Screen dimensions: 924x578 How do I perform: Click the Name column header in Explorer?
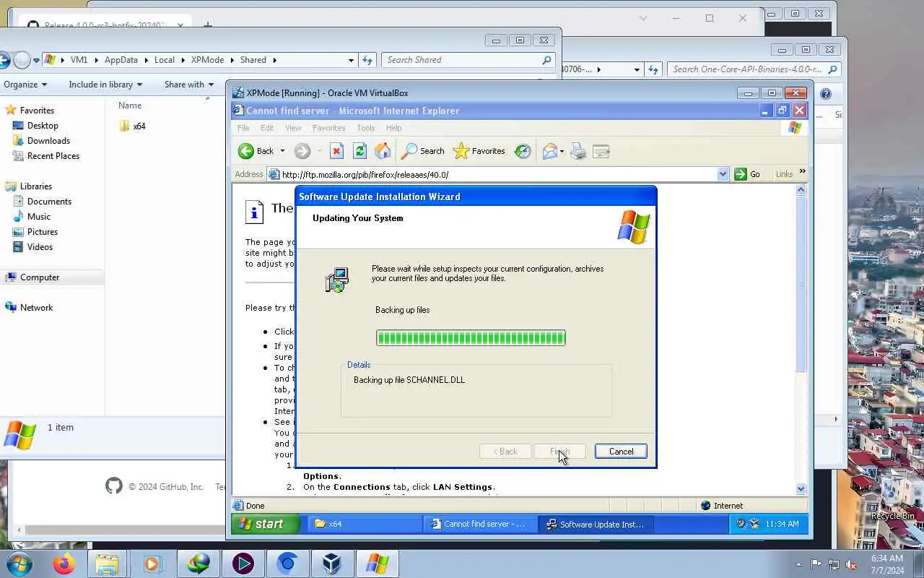coord(130,105)
